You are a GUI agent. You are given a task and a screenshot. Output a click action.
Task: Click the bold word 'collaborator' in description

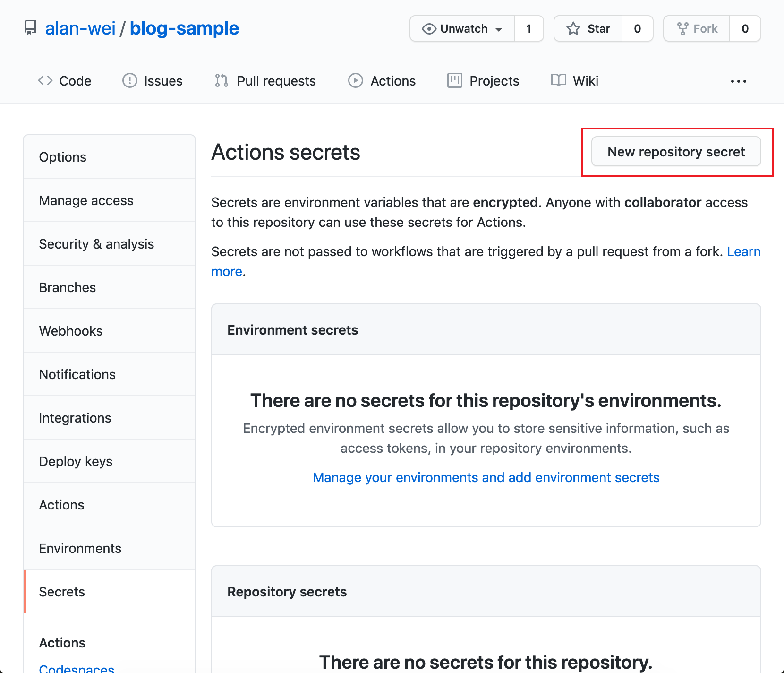pos(663,202)
